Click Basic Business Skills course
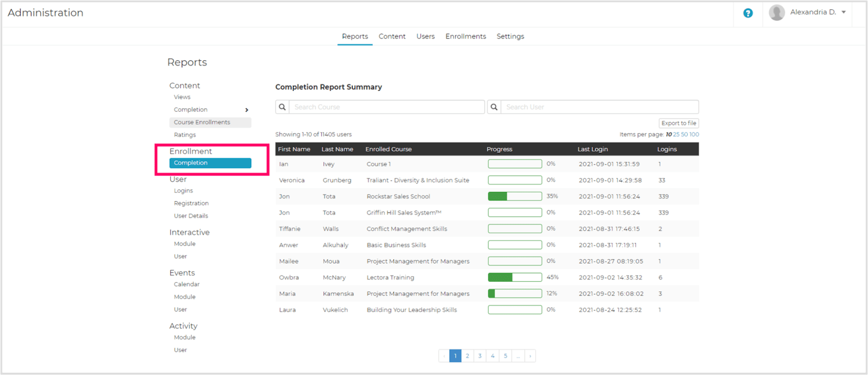The image size is (868, 375). (x=396, y=245)
